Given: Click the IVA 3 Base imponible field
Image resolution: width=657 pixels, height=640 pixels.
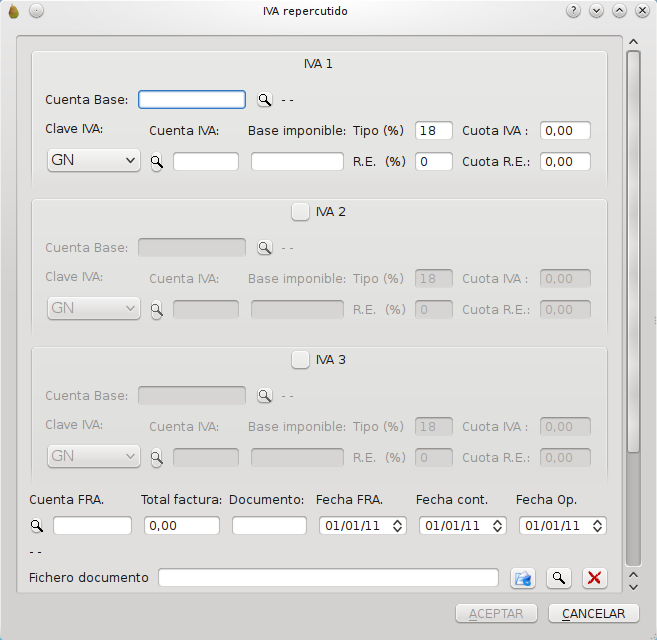Looking at the screenshot, I should click(x=297, y=458).
